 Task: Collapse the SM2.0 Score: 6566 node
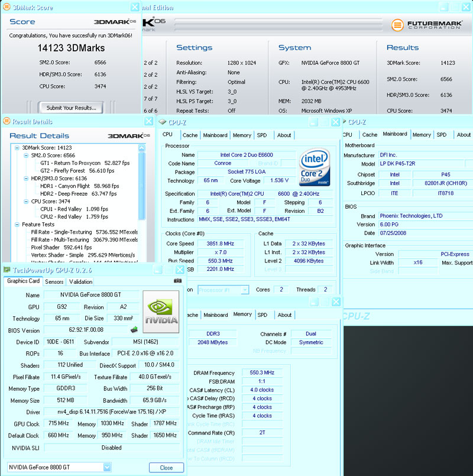[26, 155]
